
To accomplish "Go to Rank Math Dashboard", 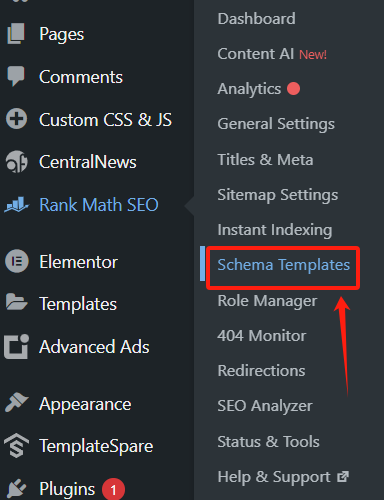I will (256, 19).
